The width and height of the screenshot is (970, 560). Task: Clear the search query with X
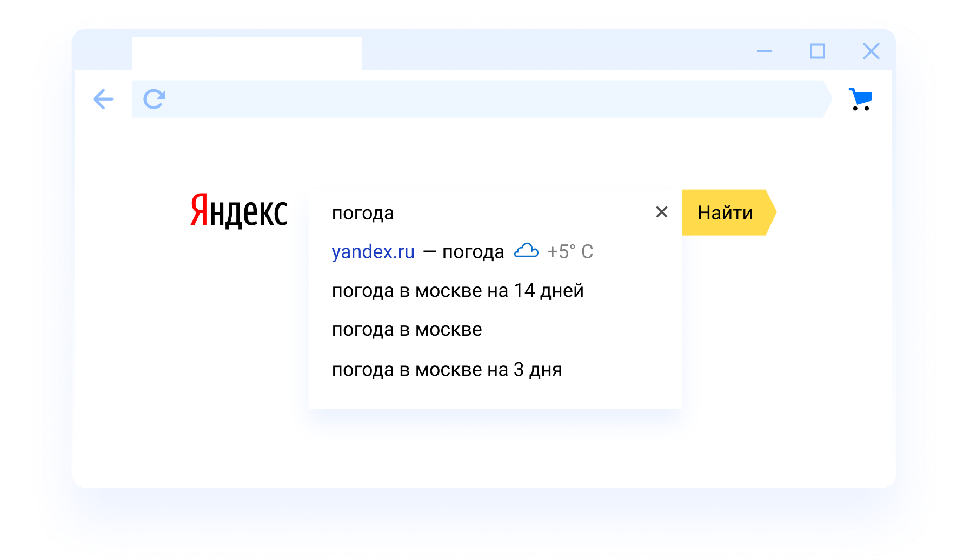[661, 212]
